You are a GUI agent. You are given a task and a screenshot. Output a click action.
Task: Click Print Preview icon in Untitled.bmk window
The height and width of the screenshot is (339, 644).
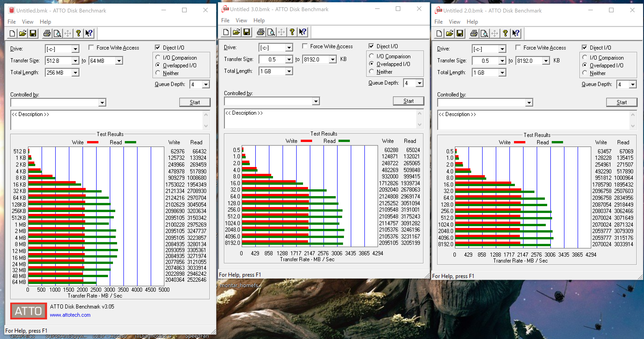pyautogui.click(x=58, y=33)
